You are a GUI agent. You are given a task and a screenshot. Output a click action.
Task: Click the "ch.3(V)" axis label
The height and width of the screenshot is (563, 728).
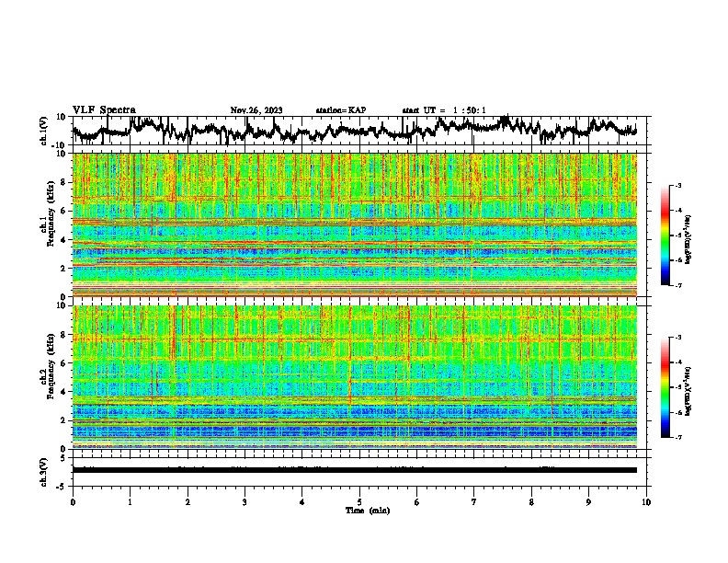click(44, 472)
